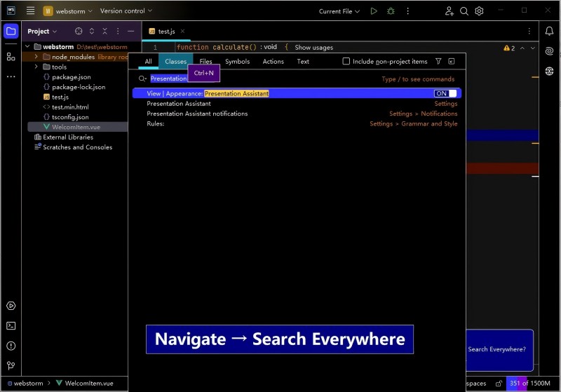
Task: Switch to the All search tab
Action: (148, 62)
